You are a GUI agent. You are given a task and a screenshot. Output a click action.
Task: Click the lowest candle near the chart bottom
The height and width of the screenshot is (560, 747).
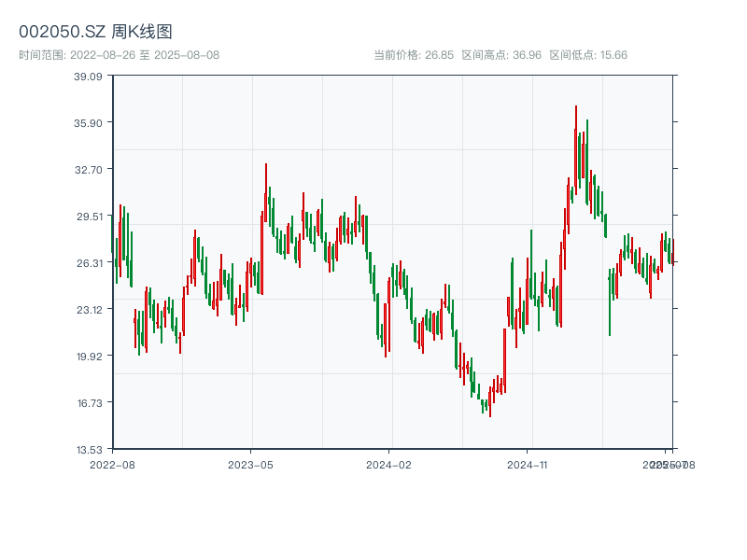tap(489, 408)
